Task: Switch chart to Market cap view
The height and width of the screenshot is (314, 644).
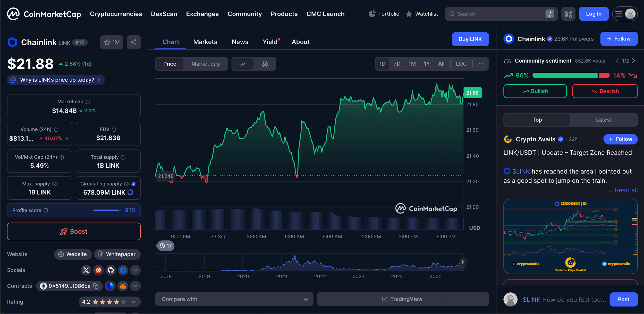Action: click(205, 64)
